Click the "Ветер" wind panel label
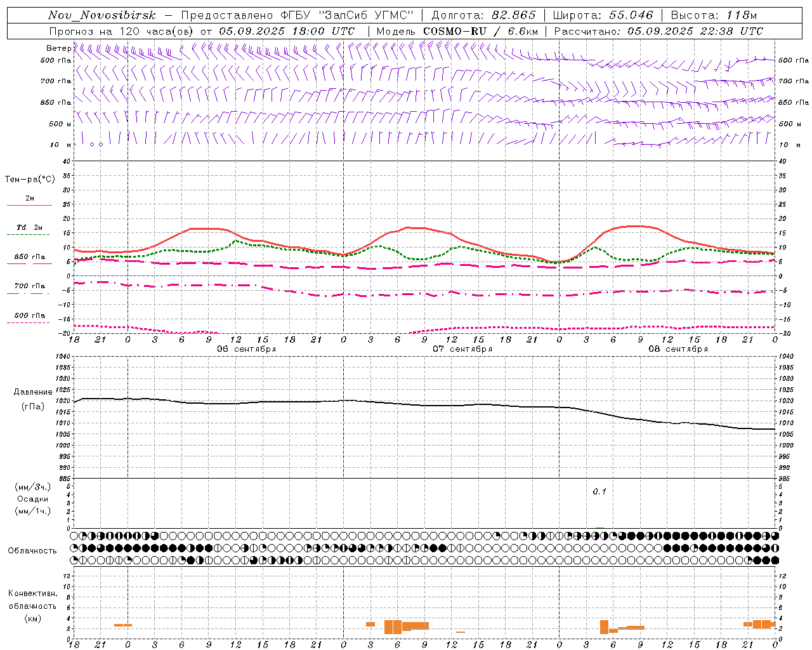The height and width of the screenshot is (650, 812). click(x=58, y=48)
